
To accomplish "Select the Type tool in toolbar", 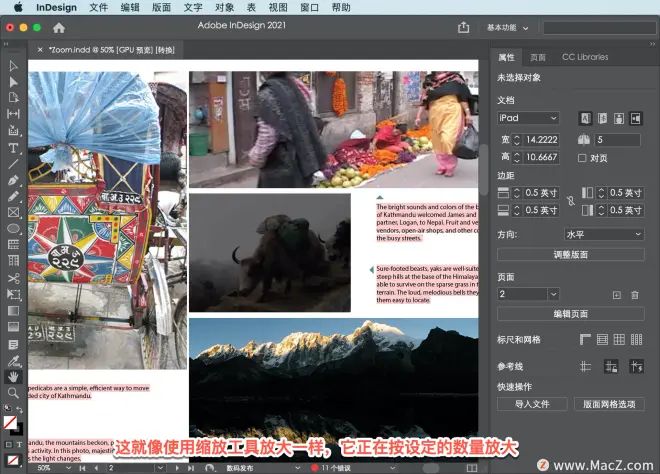I will coord(13,148).
